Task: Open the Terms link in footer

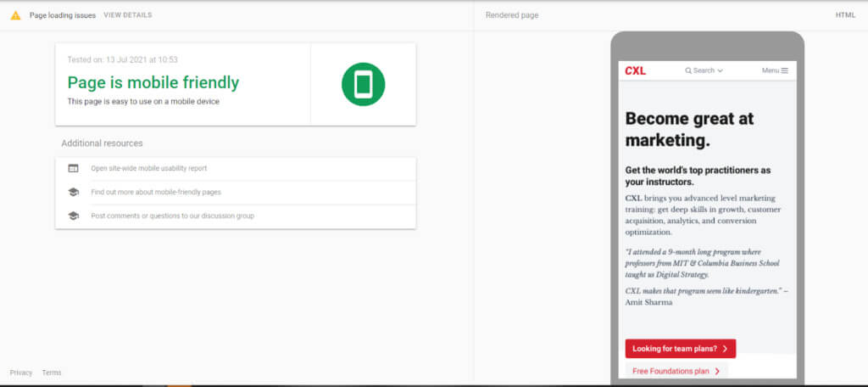Action: [52, 373]
